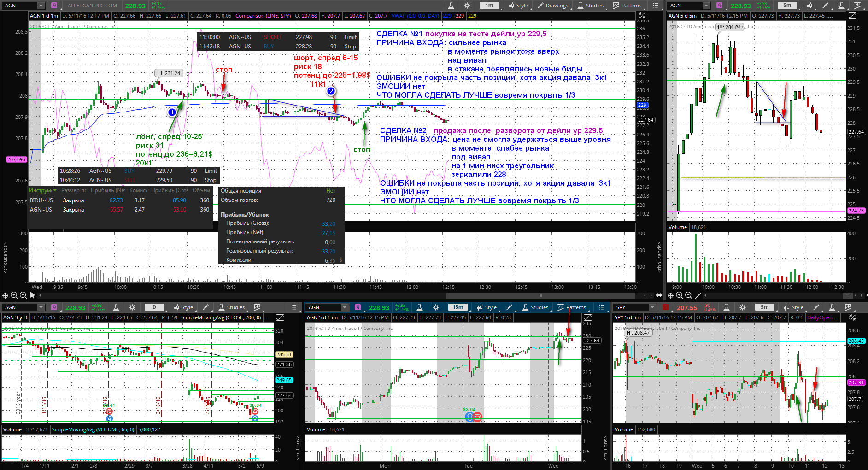The image size is (868, 470).
Task: Open Drawings pencil in the daily AGN chart toolbar
Action: point(206,307)
